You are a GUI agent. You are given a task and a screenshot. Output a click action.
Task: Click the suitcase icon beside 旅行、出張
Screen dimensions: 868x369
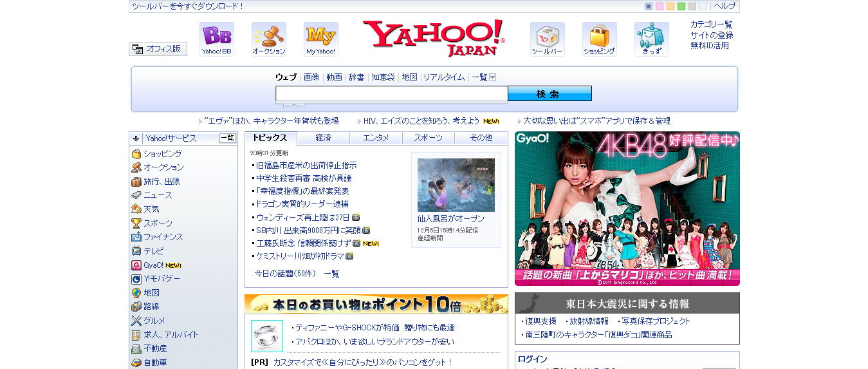point(136,182)
